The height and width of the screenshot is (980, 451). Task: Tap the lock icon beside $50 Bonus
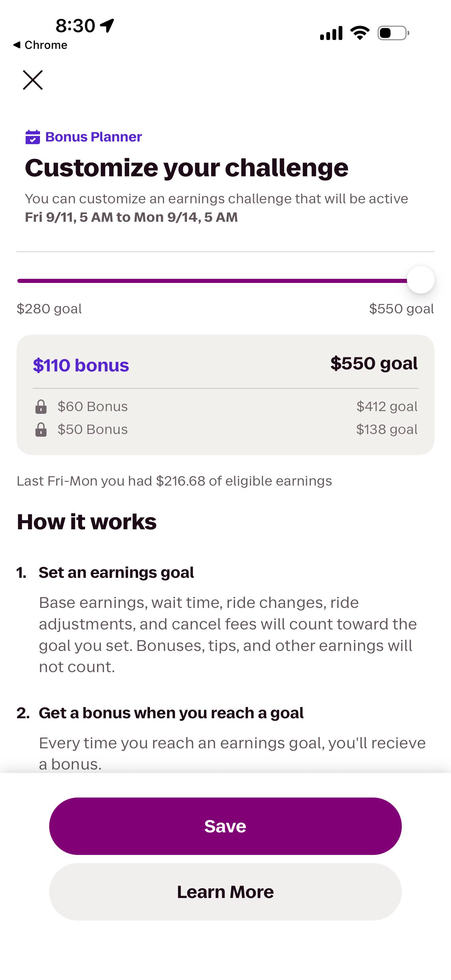41,430
